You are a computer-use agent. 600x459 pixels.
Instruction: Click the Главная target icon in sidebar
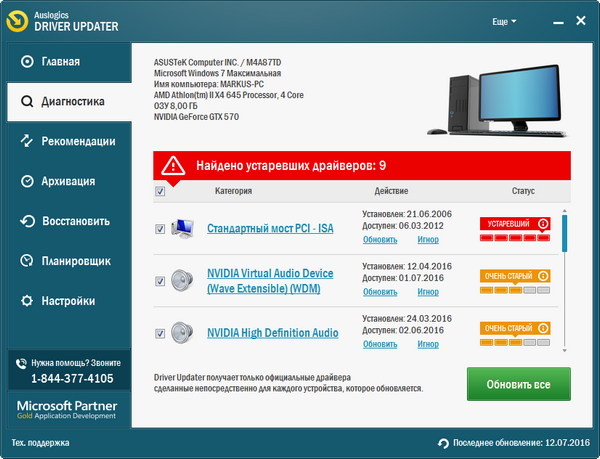(x=27, y=61)
